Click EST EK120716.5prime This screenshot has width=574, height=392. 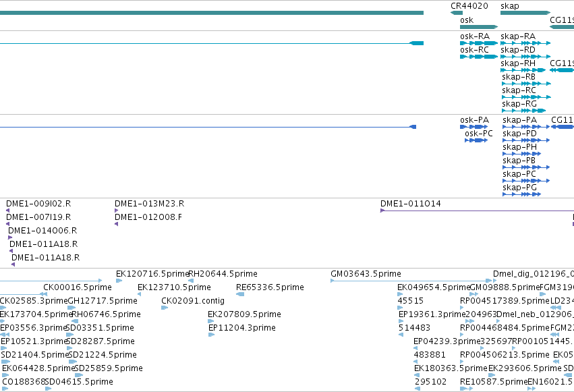point(119,281)
